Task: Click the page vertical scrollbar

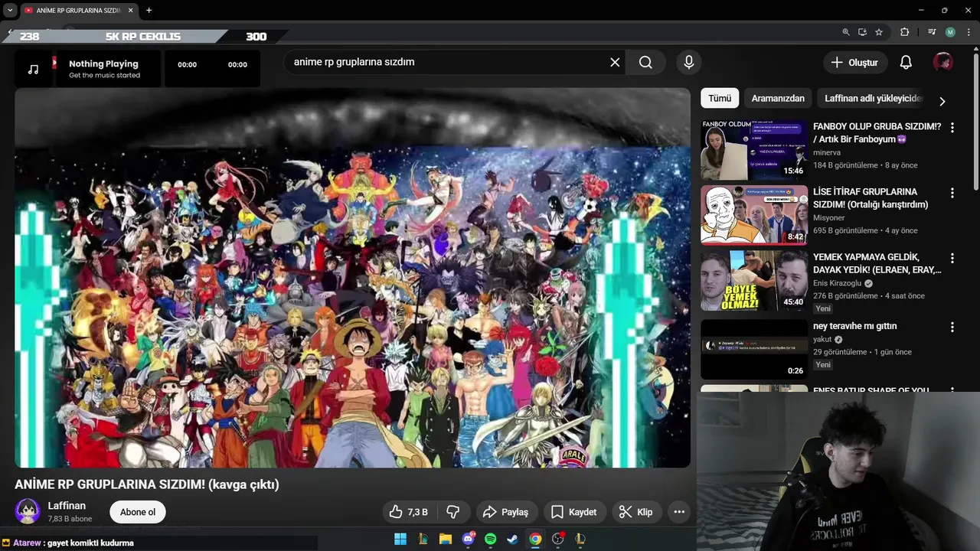Action: click(976, 122)
